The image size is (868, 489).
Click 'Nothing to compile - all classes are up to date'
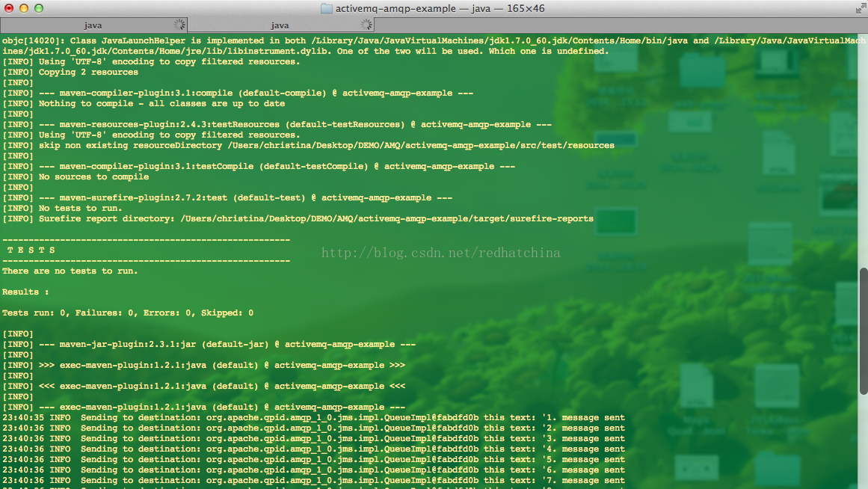tap(144, 104)
